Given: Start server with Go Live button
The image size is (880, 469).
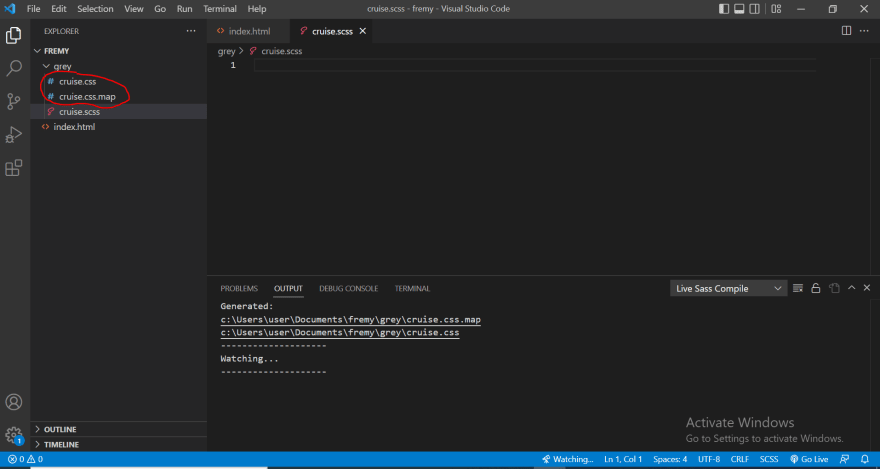Looking at the screenshot, I should (809, 459).
